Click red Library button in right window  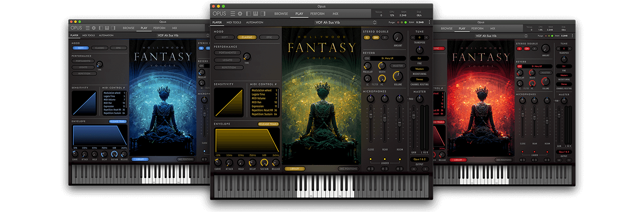click(x=458, y=159)
